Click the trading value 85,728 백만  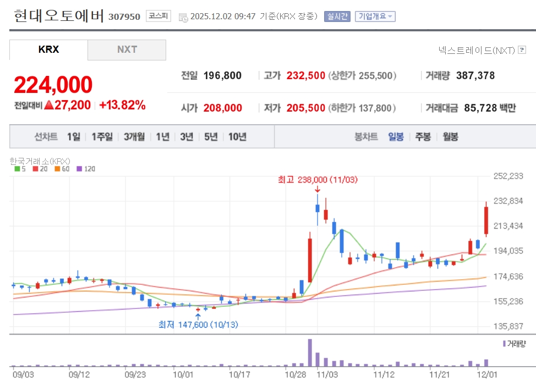coord(490,108)
